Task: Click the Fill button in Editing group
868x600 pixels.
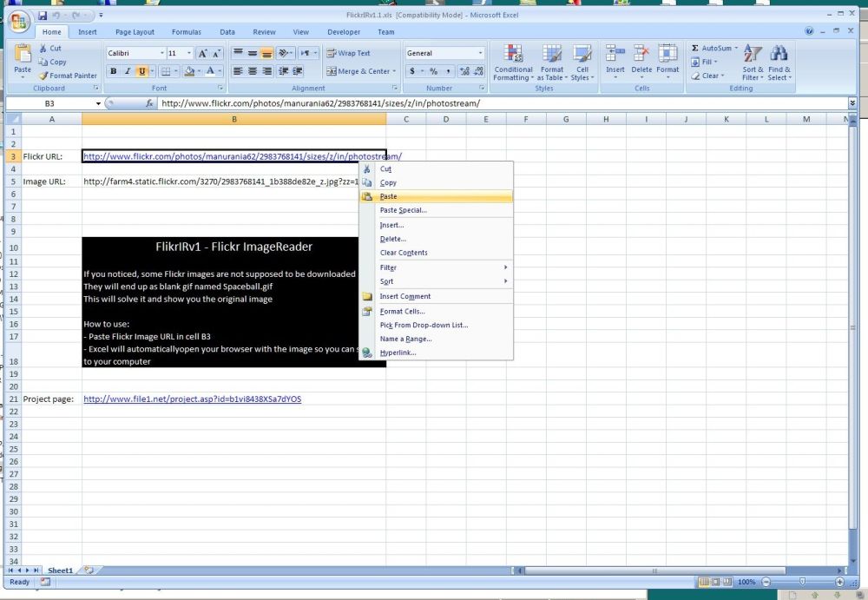Action: click(704, 62)
